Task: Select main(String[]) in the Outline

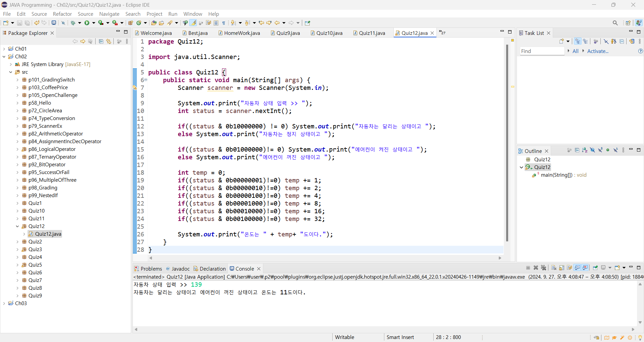Action: (x=559, y=175)
